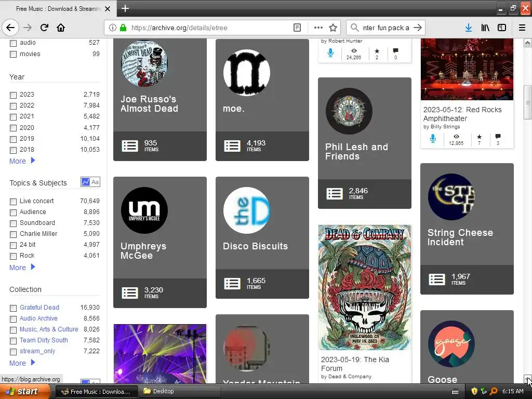Expand More under Topics & Subjects
Image resolution: width=532 pixels, height=399 pixels.
coord(22,268)
